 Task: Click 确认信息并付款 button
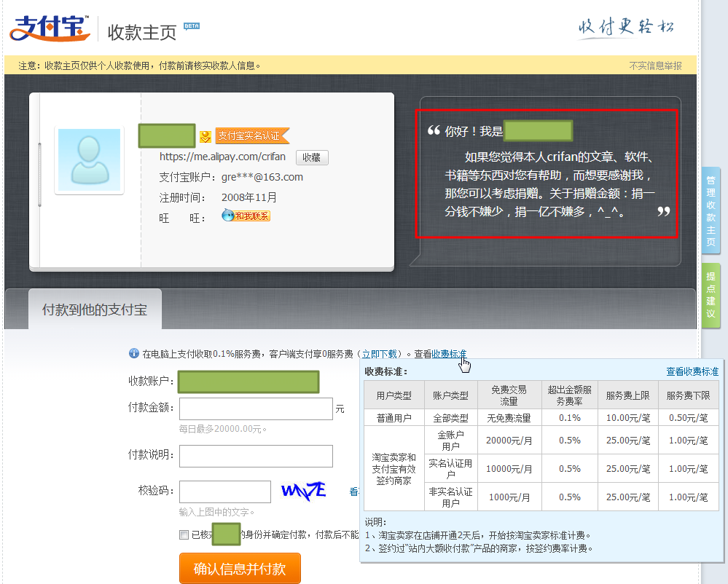240,568
